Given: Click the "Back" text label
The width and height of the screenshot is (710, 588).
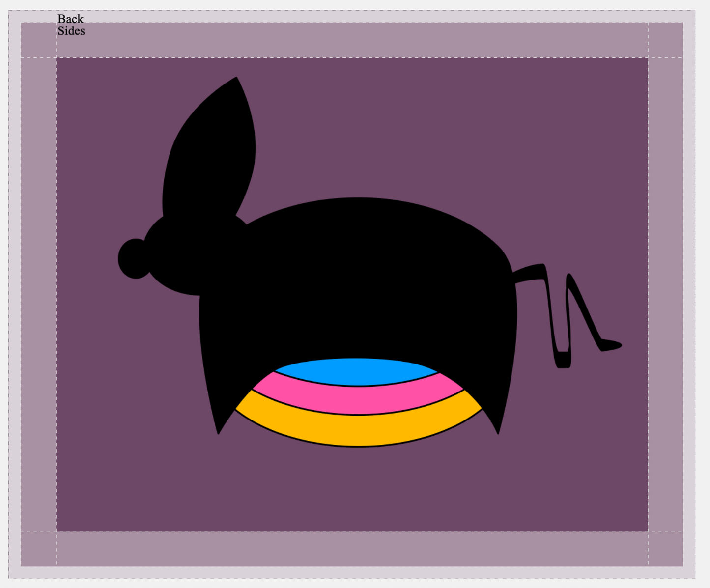Looking at the screenshot, I should click(x=70, y=19).
